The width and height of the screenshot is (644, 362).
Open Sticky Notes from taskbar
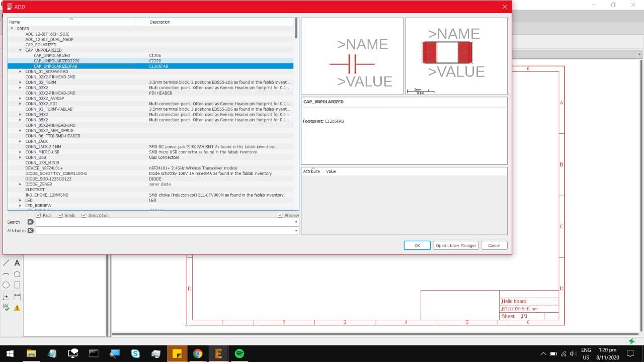[177, 353]
